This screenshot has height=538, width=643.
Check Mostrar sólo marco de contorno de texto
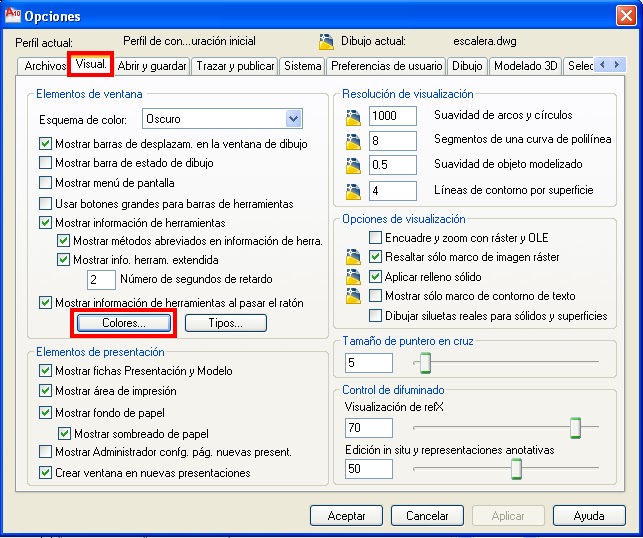[375, 296]
